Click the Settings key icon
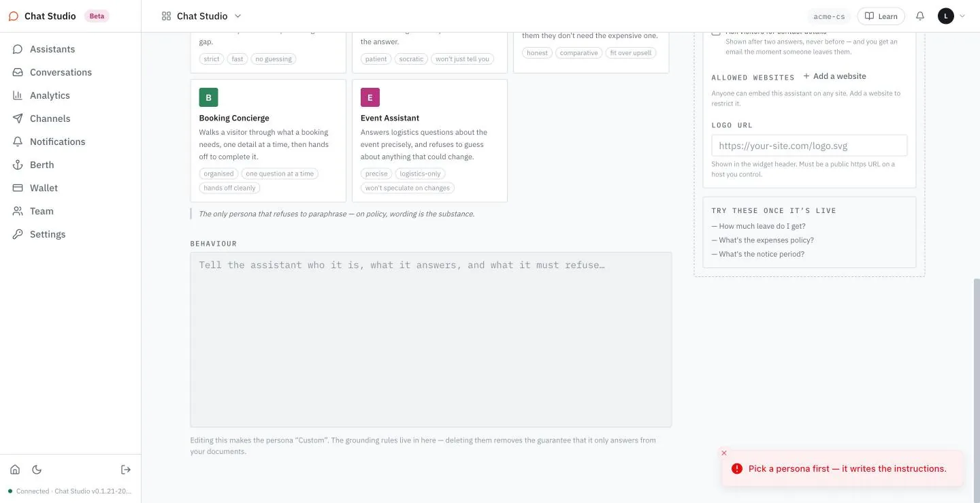 (x=18, y=234)
